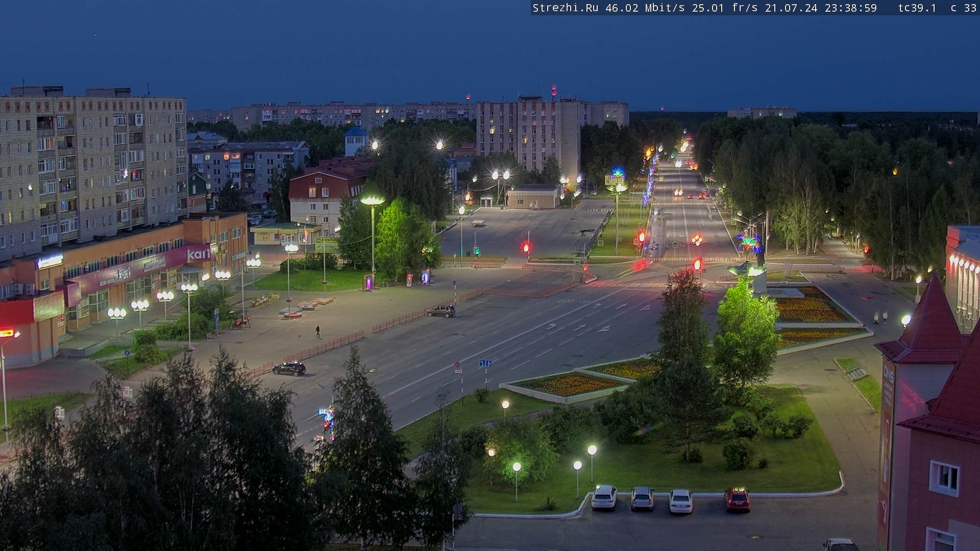The image size is (980, 551).
Task: Click the "kari" store sign
Action: coord(199,254)
